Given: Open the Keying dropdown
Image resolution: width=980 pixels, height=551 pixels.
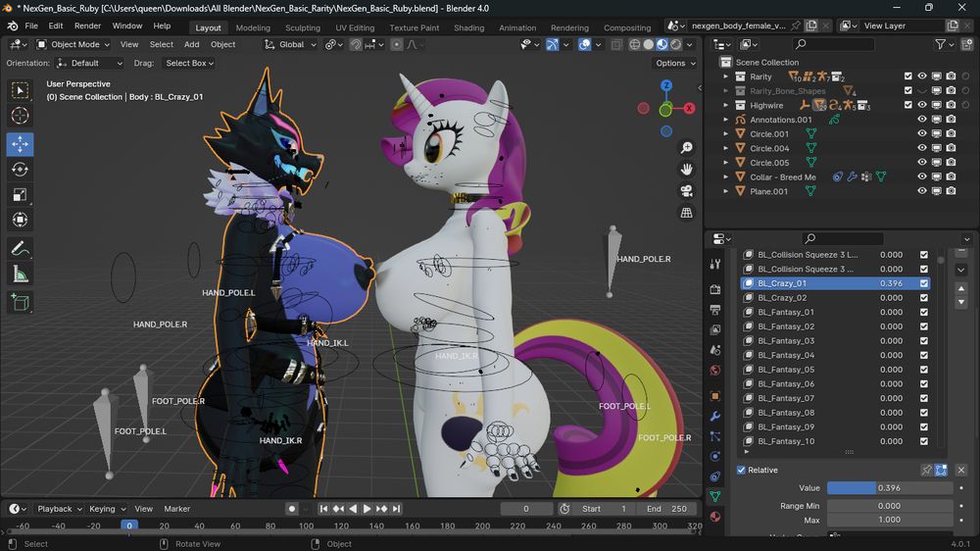Looking at the screenshot, I should pyautogui.click(x=107, y=509).
